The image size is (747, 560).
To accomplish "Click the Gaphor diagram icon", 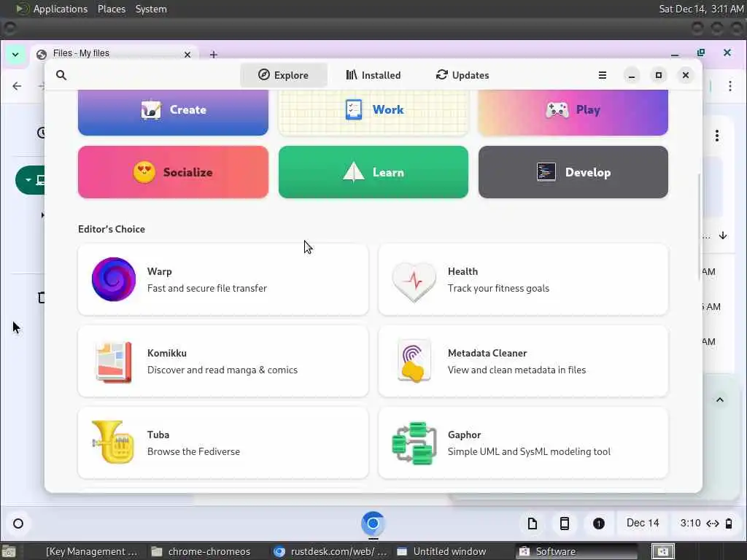I will [x=414, y=443].
